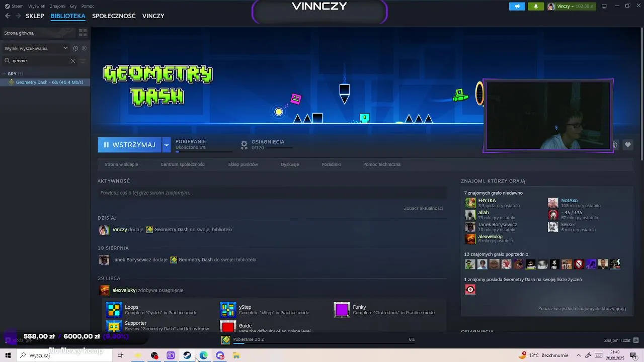
Task: Open Friends and chat icon
Action: click(x=636, y=340)
